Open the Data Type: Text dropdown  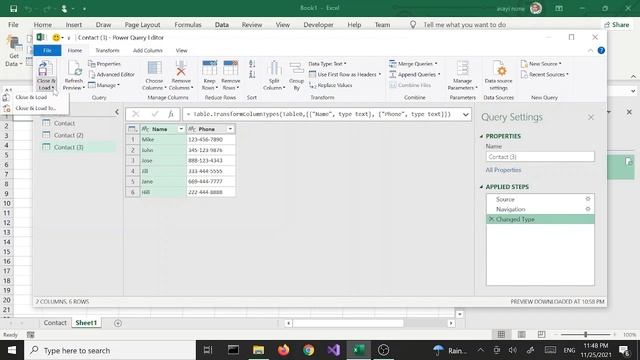pos(327,64)
